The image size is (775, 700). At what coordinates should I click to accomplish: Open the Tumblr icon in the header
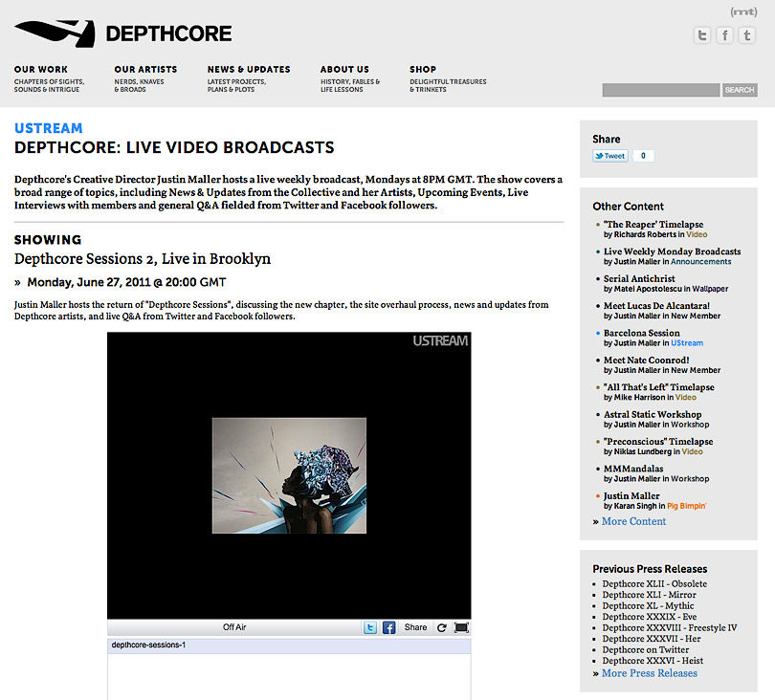747,35
